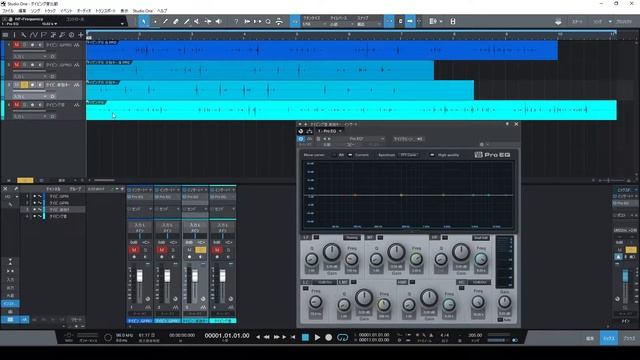Screen dimensions: 640x360
Task: Toggle Pro EQ power bypass button
Action: coord(301,139)
